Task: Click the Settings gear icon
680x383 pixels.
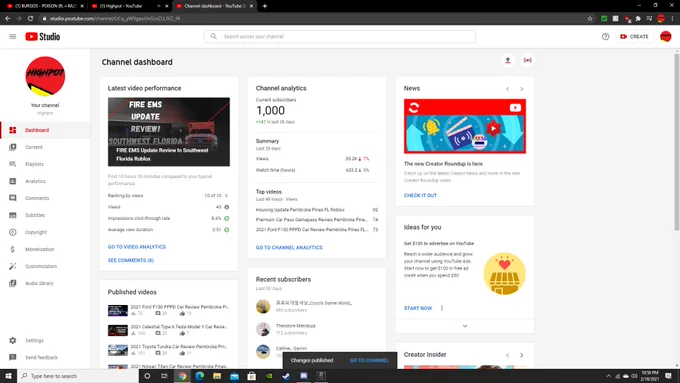Action: pos(13,340)
